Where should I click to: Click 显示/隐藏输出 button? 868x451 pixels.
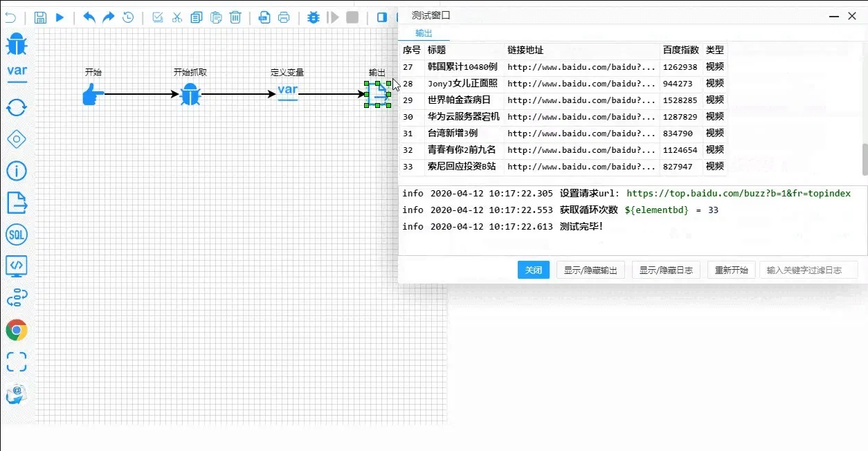click(591, 270)
